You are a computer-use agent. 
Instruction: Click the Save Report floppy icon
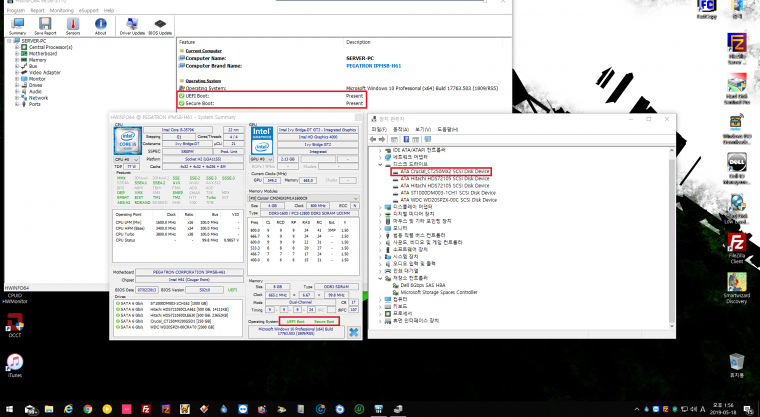[x=45, y=26]
